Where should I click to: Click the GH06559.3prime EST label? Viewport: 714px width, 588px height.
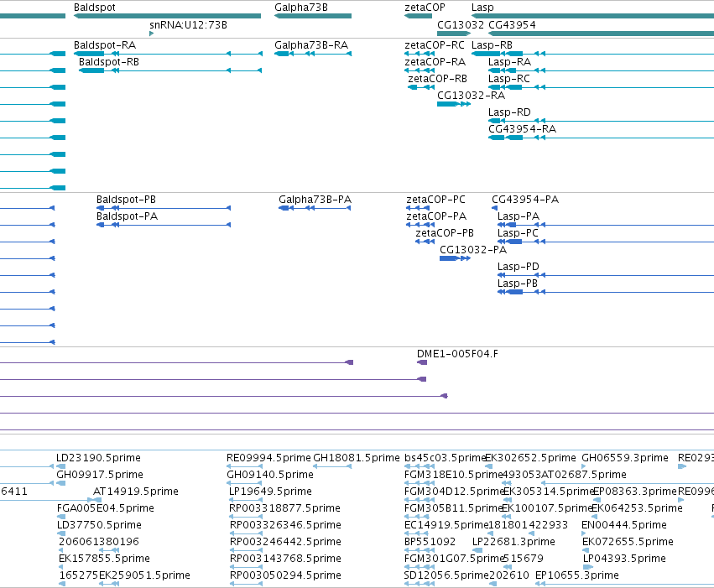point(625,458)
